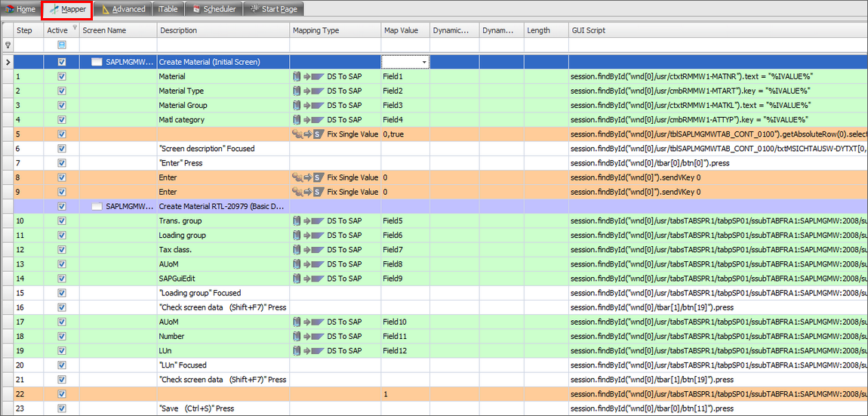Select Map Value cell Field1
The width and height of the screenshot is (868, 416).
click(x=405, y=76)
